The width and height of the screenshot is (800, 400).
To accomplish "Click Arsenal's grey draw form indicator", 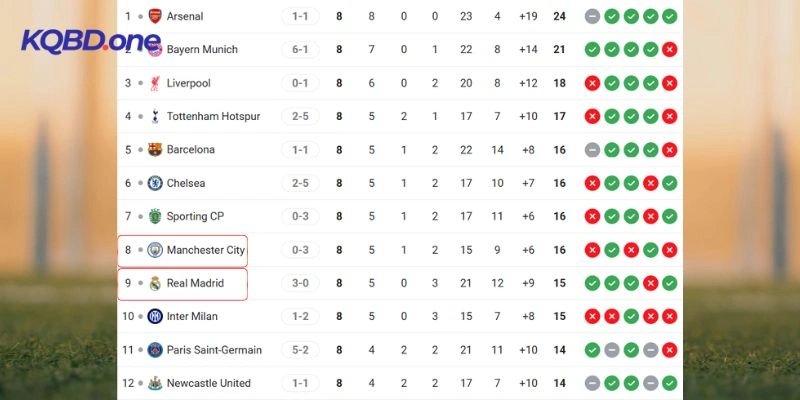I will [592, 16].
